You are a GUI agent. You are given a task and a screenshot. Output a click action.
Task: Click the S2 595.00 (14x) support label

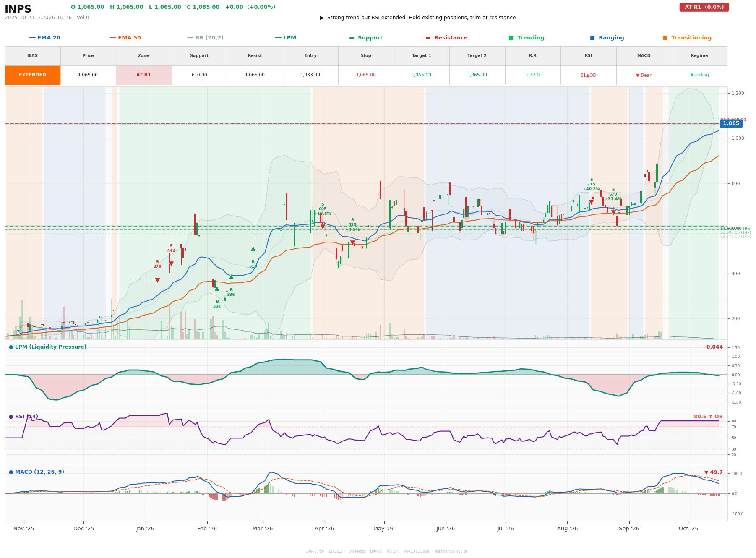(735, 232)
